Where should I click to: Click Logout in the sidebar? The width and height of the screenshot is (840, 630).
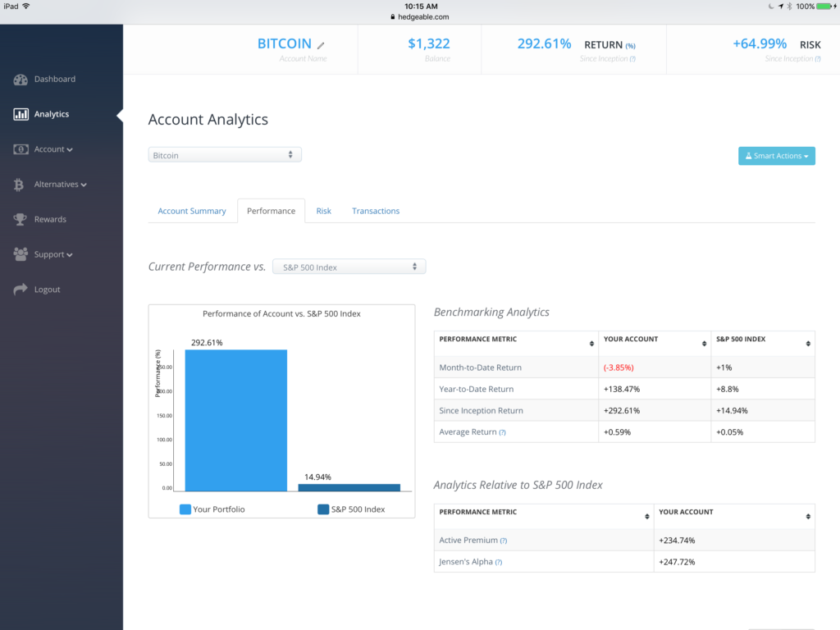pos(47,290)
